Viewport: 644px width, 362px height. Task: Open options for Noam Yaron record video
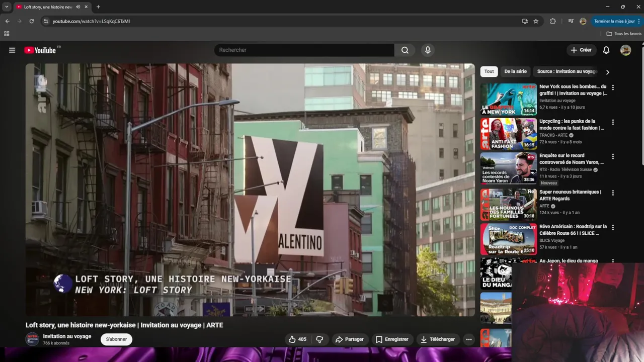tap(613, 157)
